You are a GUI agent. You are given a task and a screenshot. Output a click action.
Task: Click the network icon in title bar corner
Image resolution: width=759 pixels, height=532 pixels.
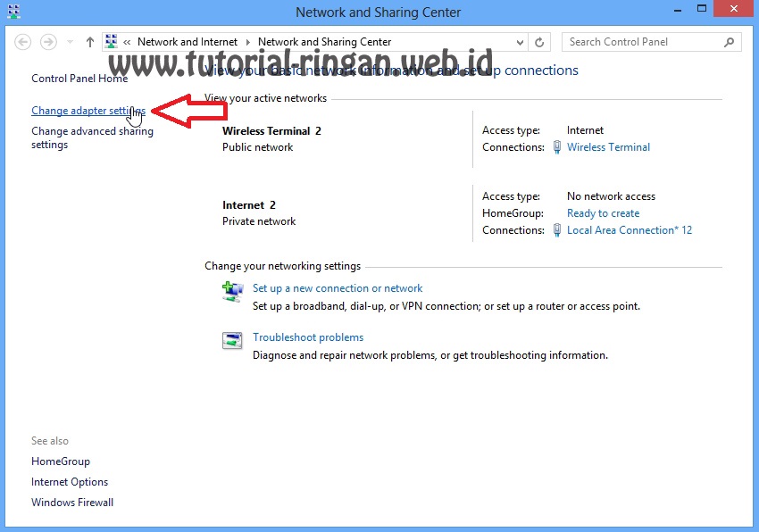[13, 12]
